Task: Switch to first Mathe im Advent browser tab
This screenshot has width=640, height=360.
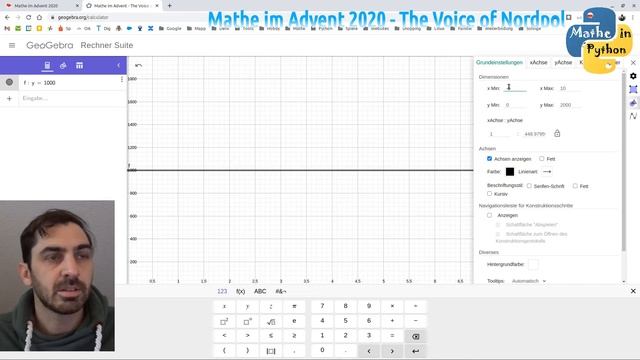Action: [41, 6]
